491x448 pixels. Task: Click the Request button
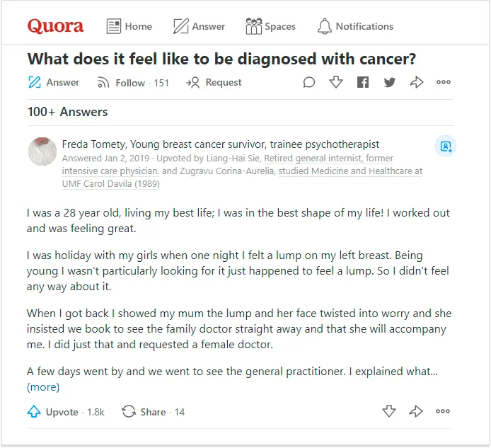(214, 82)
